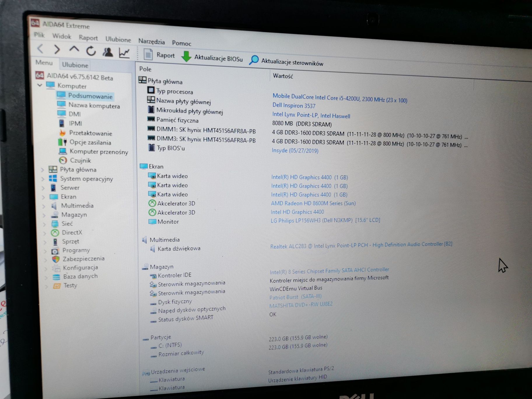Open the Patriot Burst (SATA-III) link
Image resolution: width=532 pixels, height=399 pixels.
[x=295, y=297]
